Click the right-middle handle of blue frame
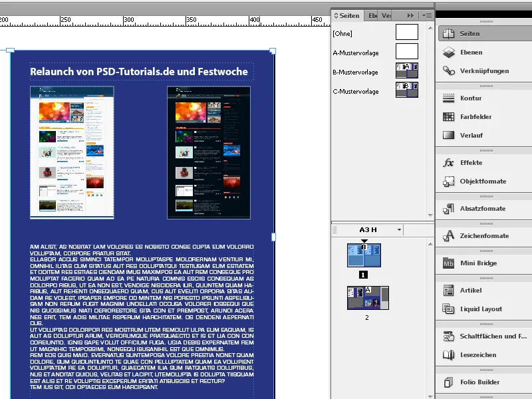The height and width of the screenshot is (399, 532). tap(274, 237)
